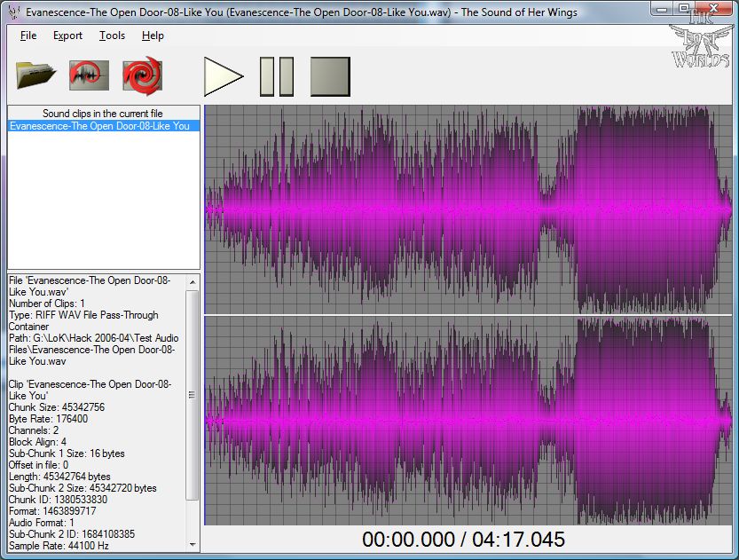Click the upper channel waveform display

(x=468, y=209)
